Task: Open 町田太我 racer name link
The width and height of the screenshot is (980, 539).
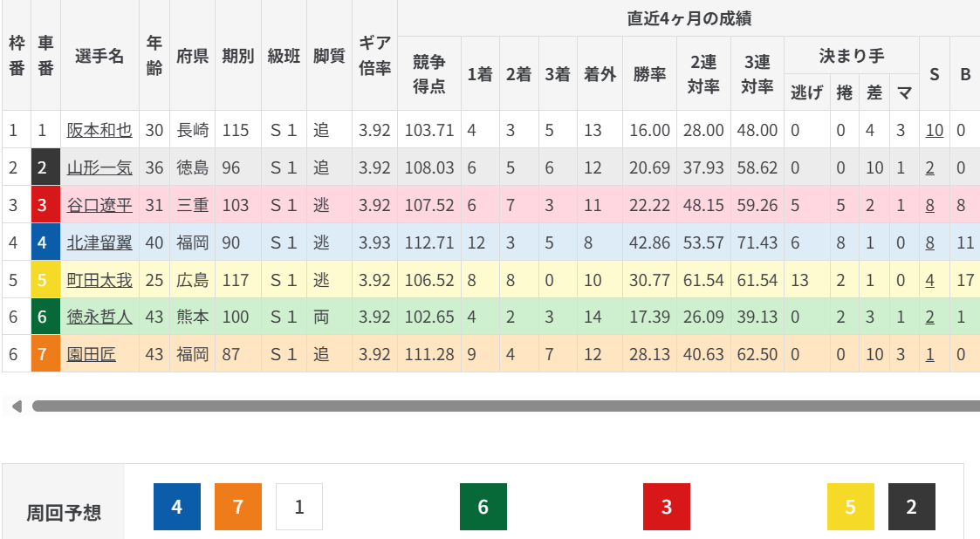Action: (x=99, y=280)
